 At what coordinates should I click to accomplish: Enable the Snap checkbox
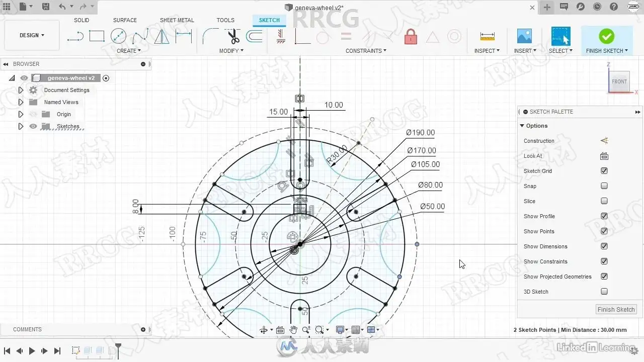(604, 186)
